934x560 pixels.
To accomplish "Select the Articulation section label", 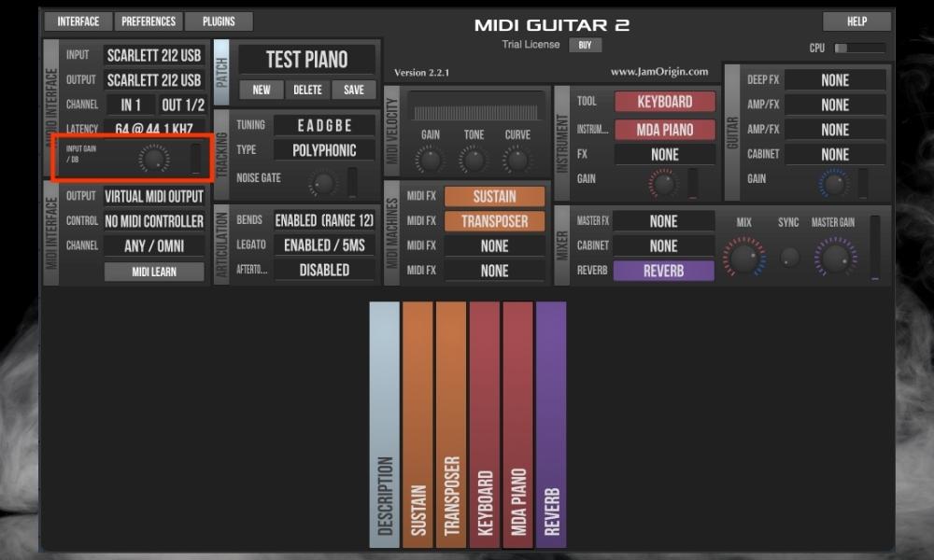I will [221, 245].
